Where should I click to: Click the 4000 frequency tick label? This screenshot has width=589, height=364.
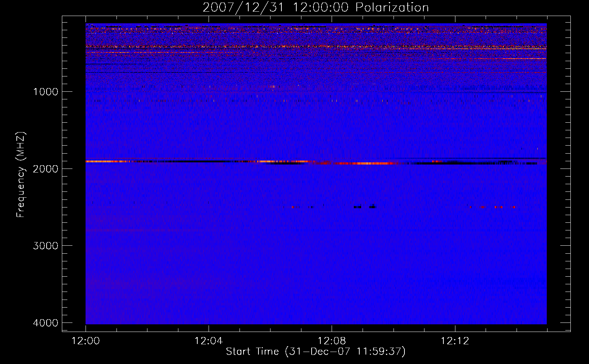46,323
